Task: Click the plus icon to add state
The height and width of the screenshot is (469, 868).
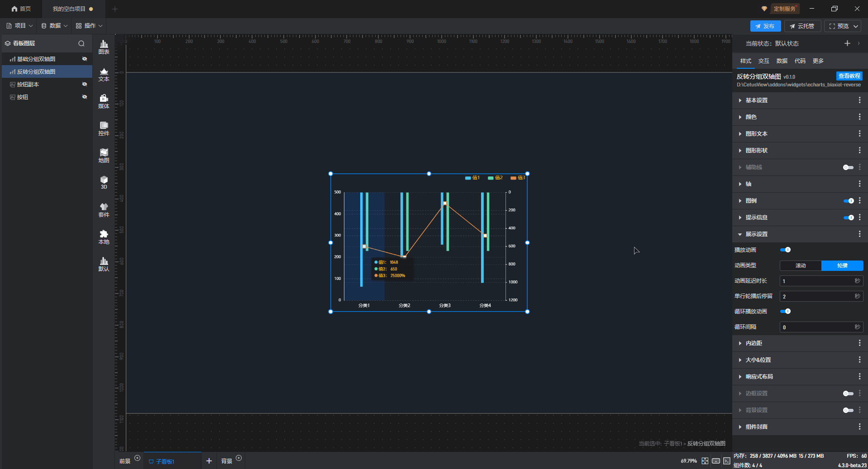Action: tap(847, 43)
